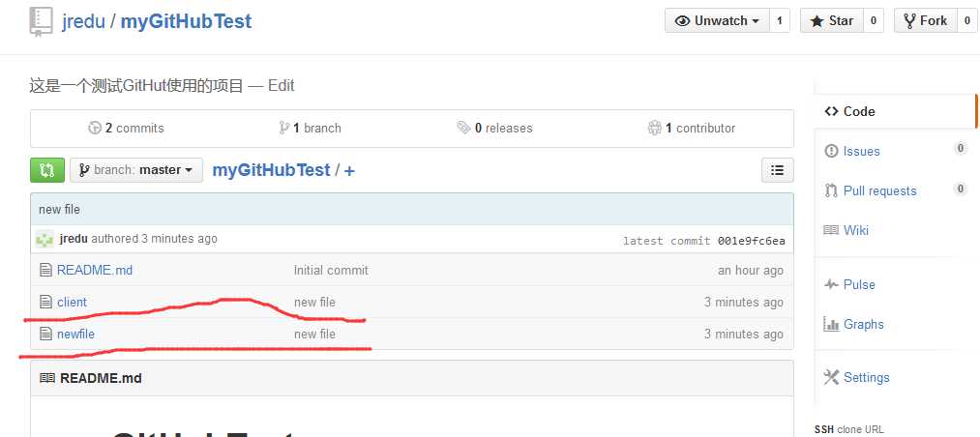This screenshot has width=980, height=437.
Task: Click the Pull requests counter badge 0
Action: pyautogui.click(x=961, y=189)
